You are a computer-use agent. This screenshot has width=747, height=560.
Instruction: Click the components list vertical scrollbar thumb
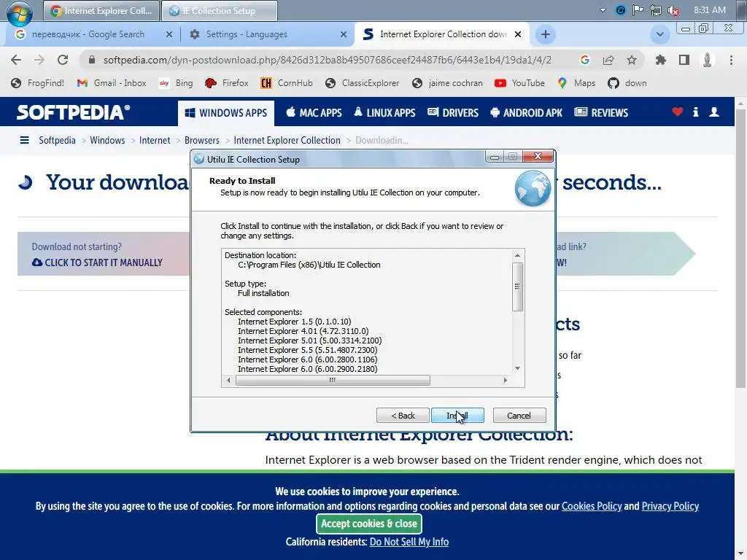517,287
